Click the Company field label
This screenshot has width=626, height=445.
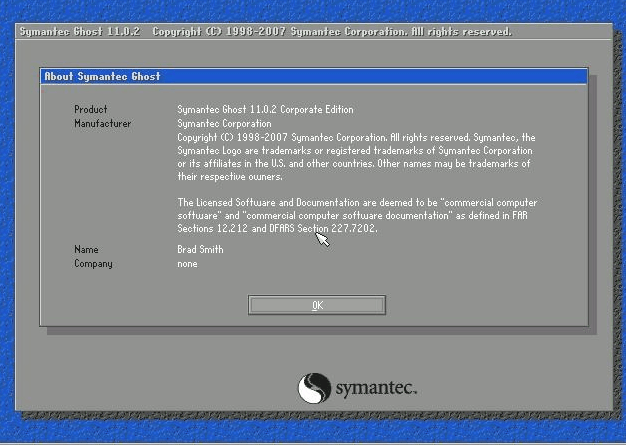pos(93,263)
